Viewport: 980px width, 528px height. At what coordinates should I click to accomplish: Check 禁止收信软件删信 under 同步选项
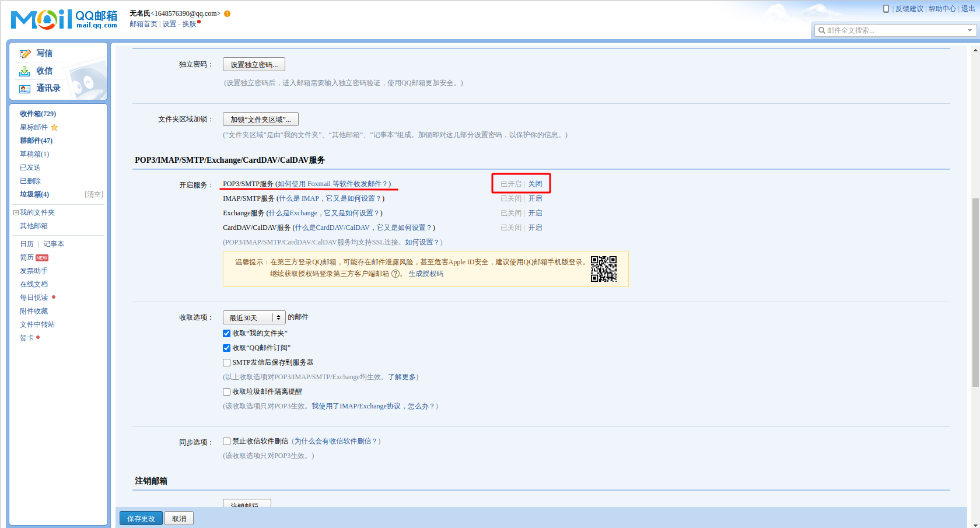pyautogui.click(x=226, y=441)
